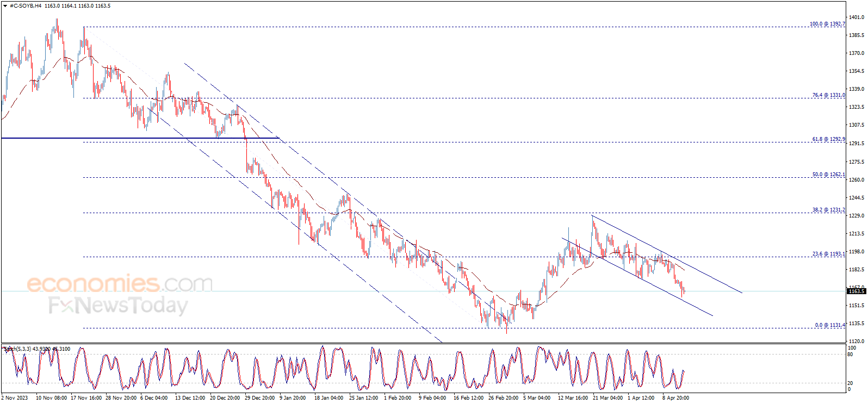
Task: Select the 50.0 @ 1262.1 Fibonacci label
Action: point(828,175)
